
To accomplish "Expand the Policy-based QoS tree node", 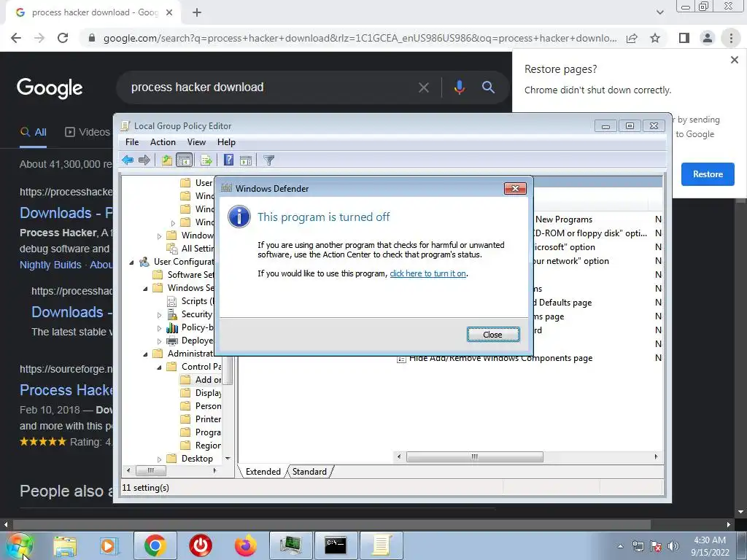I will [x=159, y=327].
